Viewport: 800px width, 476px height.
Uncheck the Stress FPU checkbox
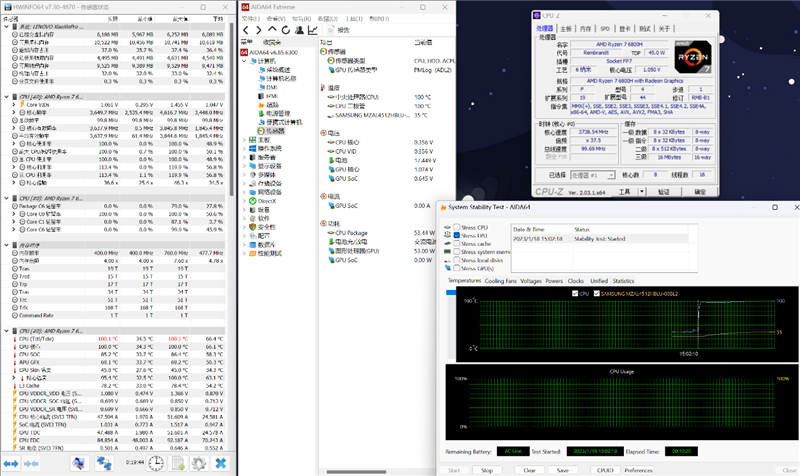[x=458, y=236]
